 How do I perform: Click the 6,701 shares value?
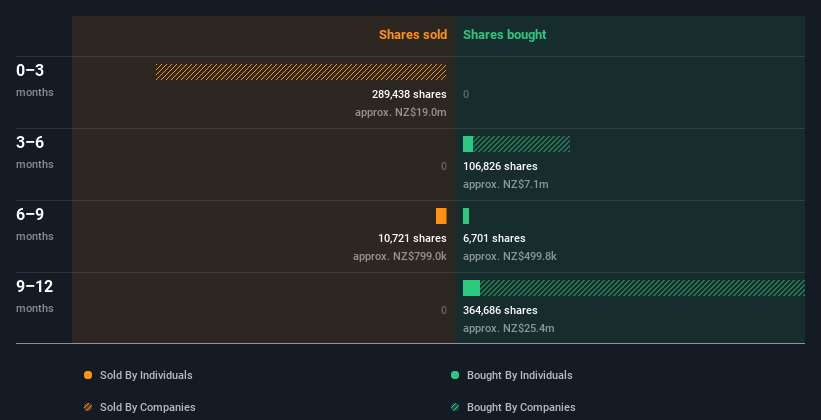click(x=494, y=238)
